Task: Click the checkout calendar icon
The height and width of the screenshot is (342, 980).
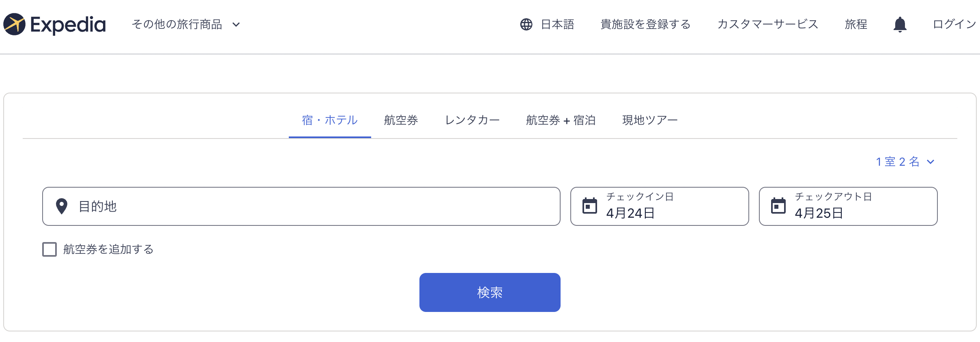Action: tap(778, 206)
